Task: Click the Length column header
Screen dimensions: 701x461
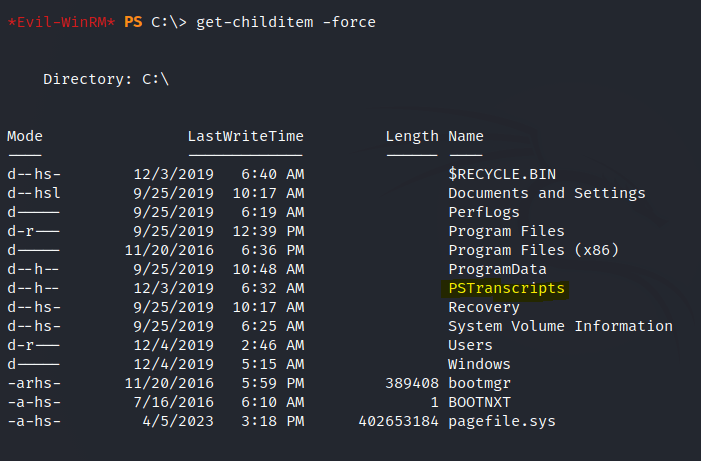Action: tap(412, 136)
